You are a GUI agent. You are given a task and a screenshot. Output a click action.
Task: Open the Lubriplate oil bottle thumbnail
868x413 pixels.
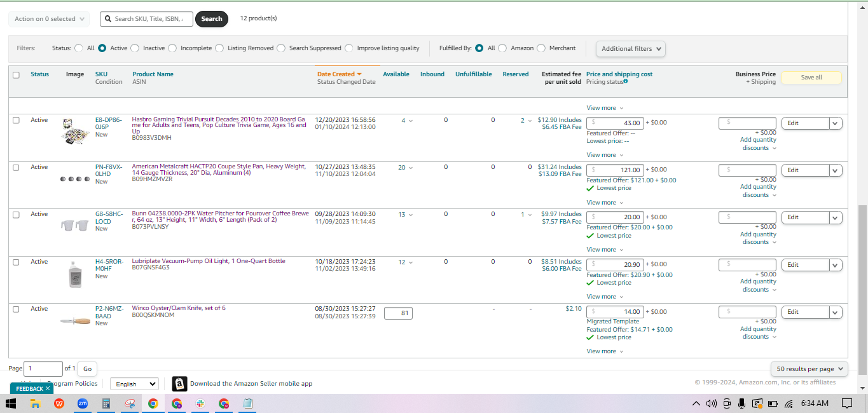[x=75, y=274]
